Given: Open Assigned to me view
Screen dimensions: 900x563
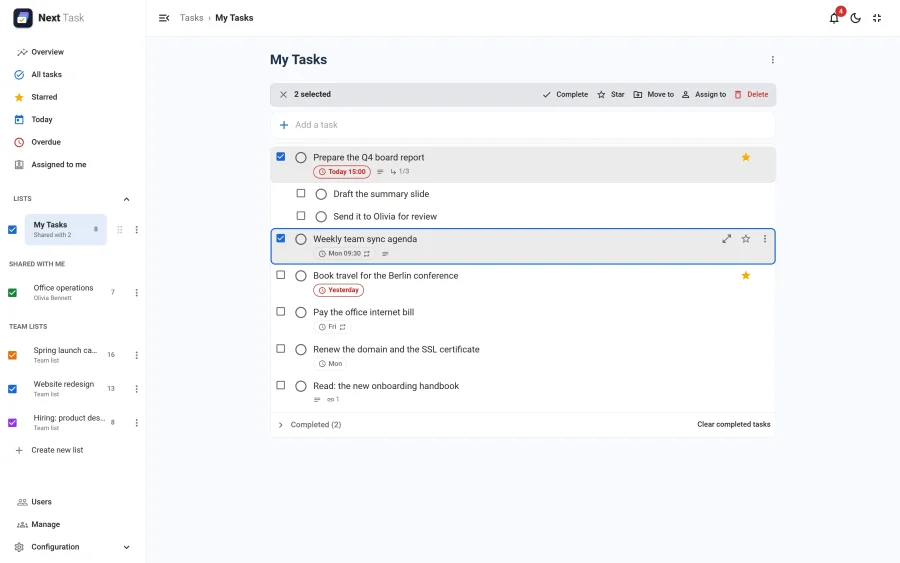Looking at the screenshot, I should [x=59, y=165].
